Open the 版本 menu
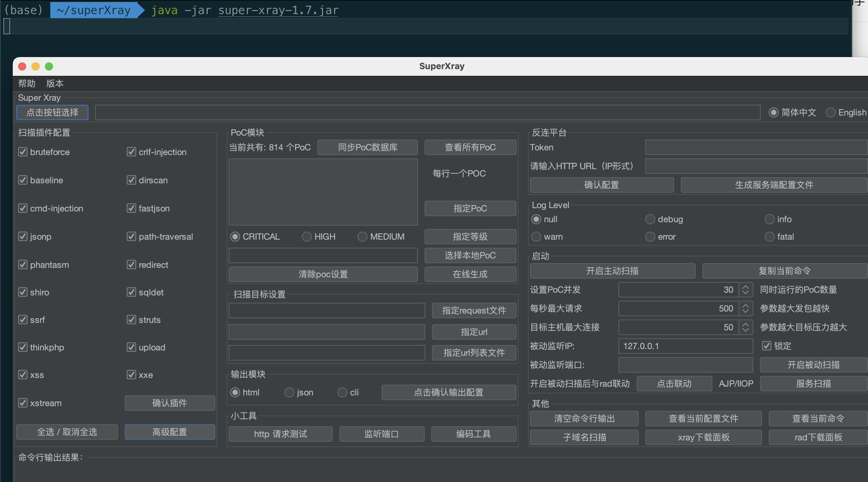Image resolution: width=868 pixels, height=482 pixels. (x=55, y=83)
